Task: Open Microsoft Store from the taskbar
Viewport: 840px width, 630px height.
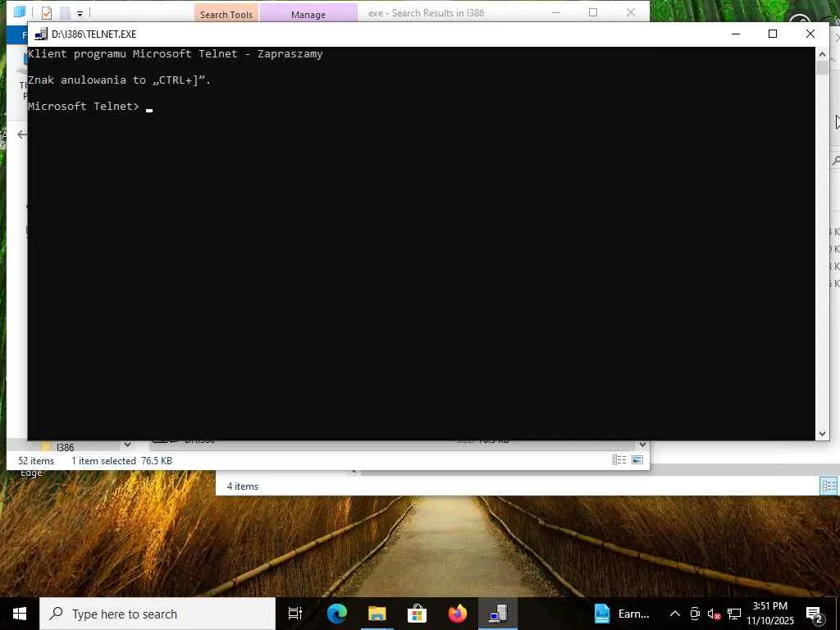Action: (417, 614)
